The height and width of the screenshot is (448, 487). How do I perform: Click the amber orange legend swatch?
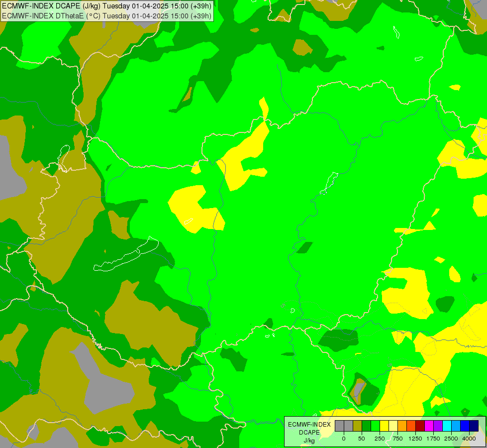[x=402, y=426]
